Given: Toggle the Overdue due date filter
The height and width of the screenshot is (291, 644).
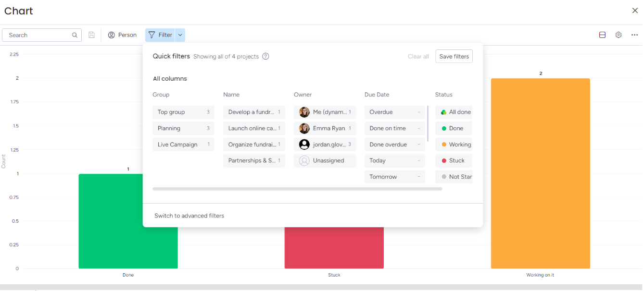Looking at the screenshot, I should pos(394,112).
